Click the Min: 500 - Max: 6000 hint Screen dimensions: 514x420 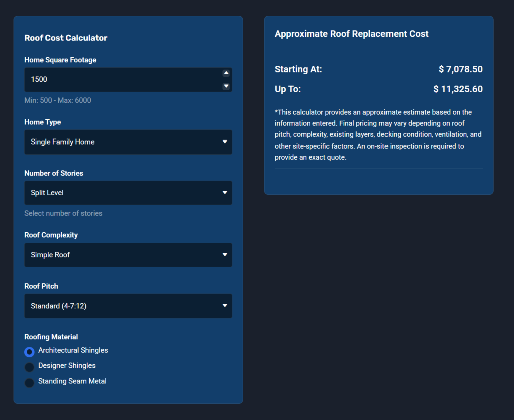coord(58,100)
